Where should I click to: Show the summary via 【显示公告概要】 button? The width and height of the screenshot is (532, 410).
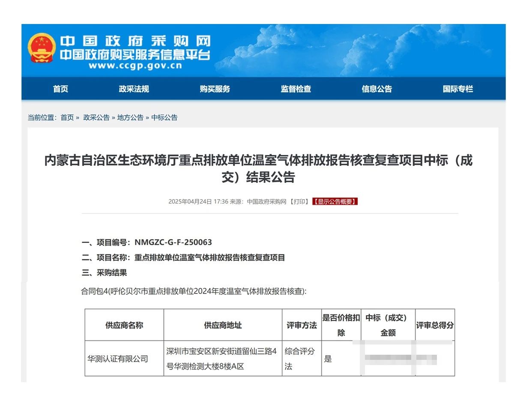point(335,202)
